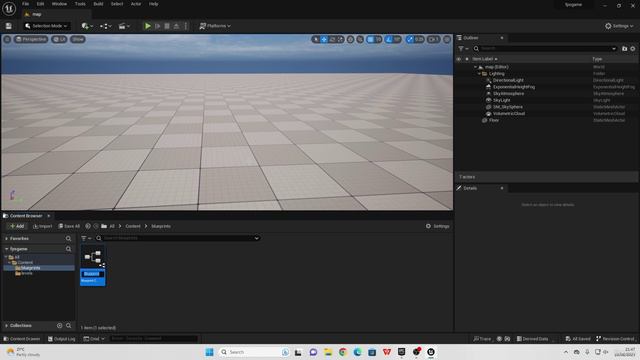640x360 pixels.
Task: Click the Import button in Content Browser
Action: coord(42,226)
